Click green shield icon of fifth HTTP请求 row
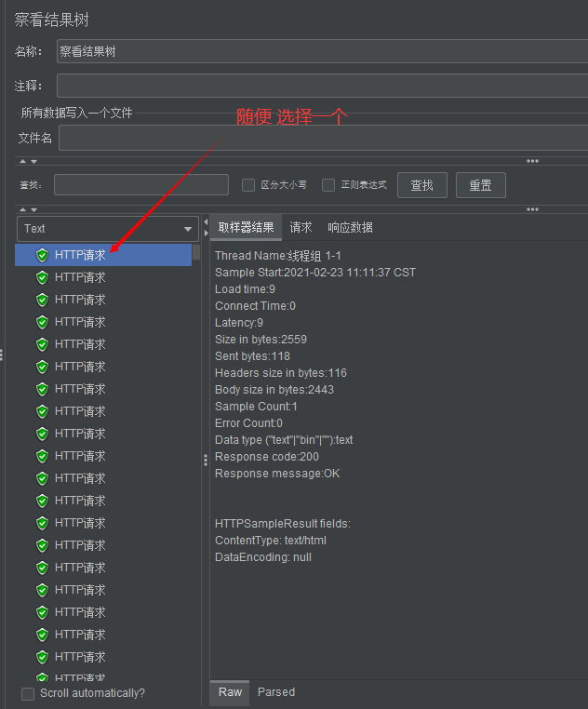 [x=42, y=344]
